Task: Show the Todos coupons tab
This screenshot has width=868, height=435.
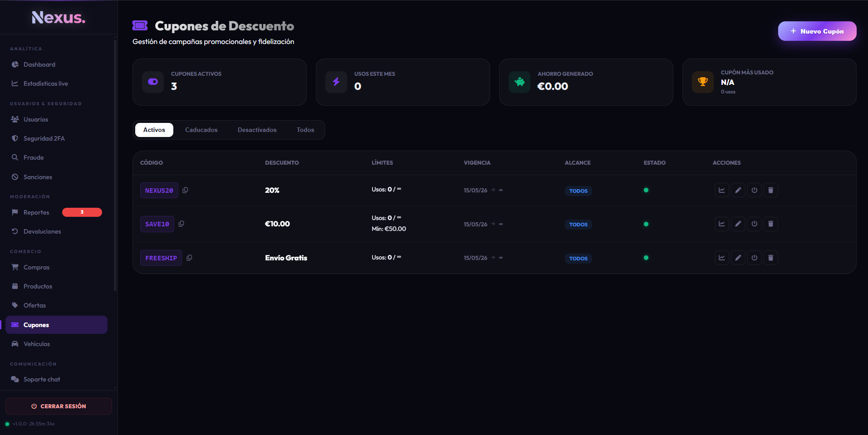Action: pyautogui.click(x=305, y=130)
